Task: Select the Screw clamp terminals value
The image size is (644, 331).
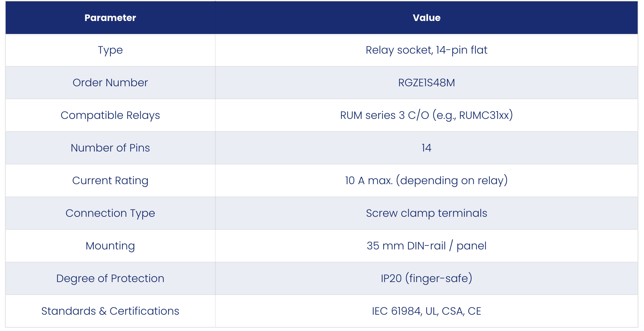Action: [x=427, y=213]
